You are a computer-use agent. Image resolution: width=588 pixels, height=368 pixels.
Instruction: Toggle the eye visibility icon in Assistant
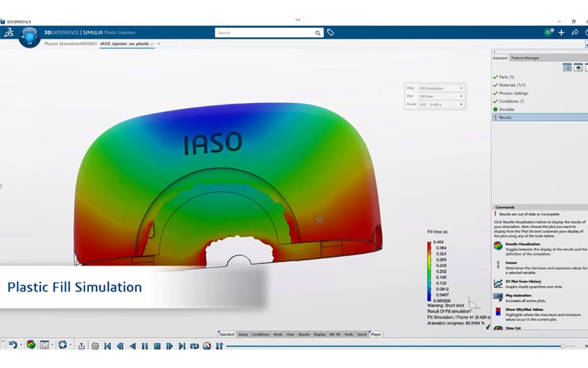click(578, 68)
